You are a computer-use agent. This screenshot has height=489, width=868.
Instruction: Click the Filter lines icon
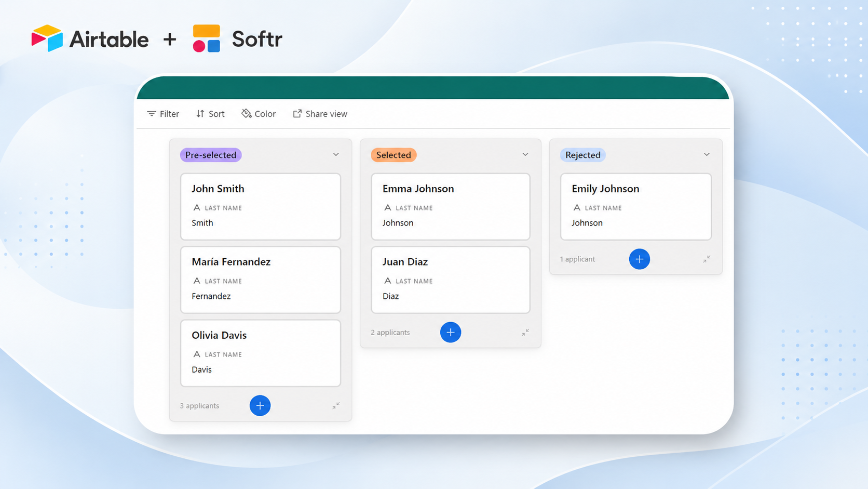(x=152, y=114)
